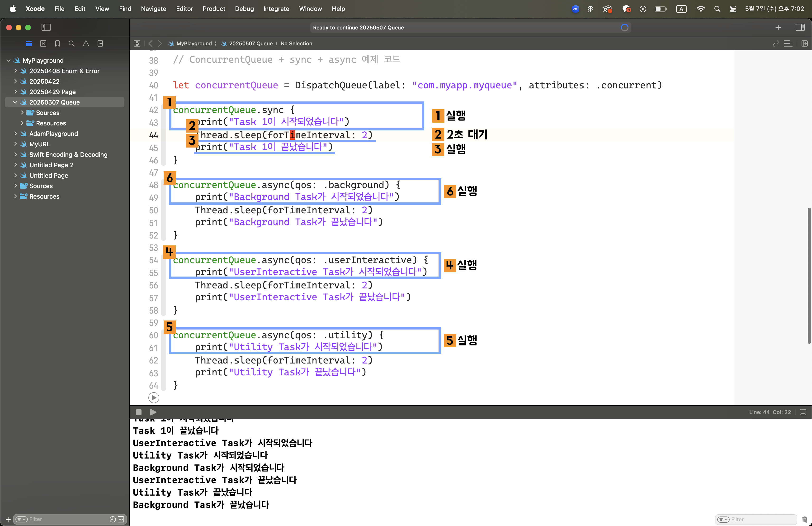Open the Integrate menu
The height and width of the screenshot is (526, 812).
pos(276,9)
